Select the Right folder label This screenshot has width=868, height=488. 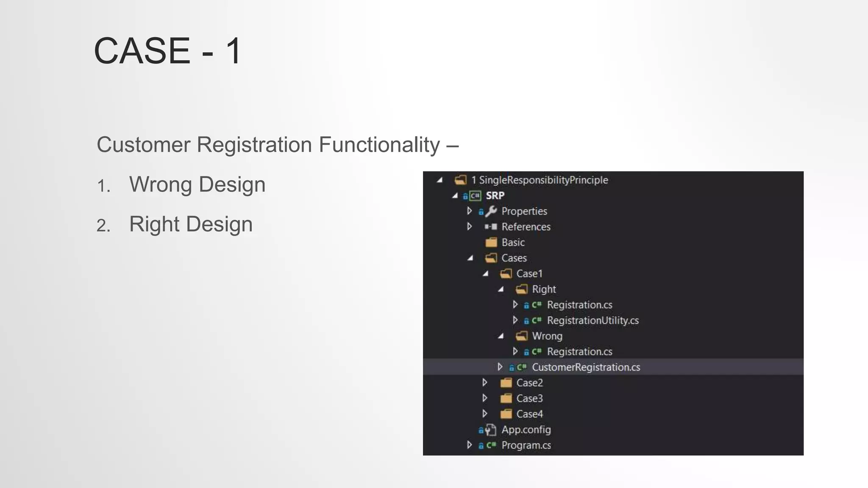point(544,289)
